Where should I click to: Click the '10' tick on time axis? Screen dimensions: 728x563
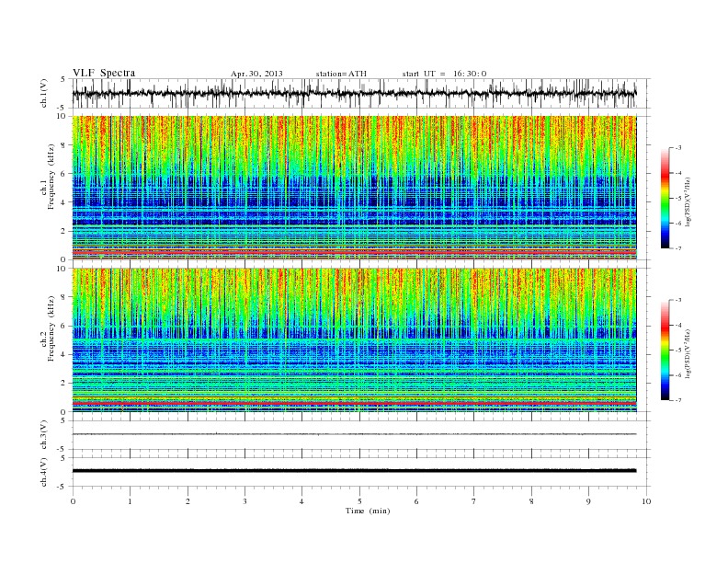pyautogui.click(x=646, y=501)
